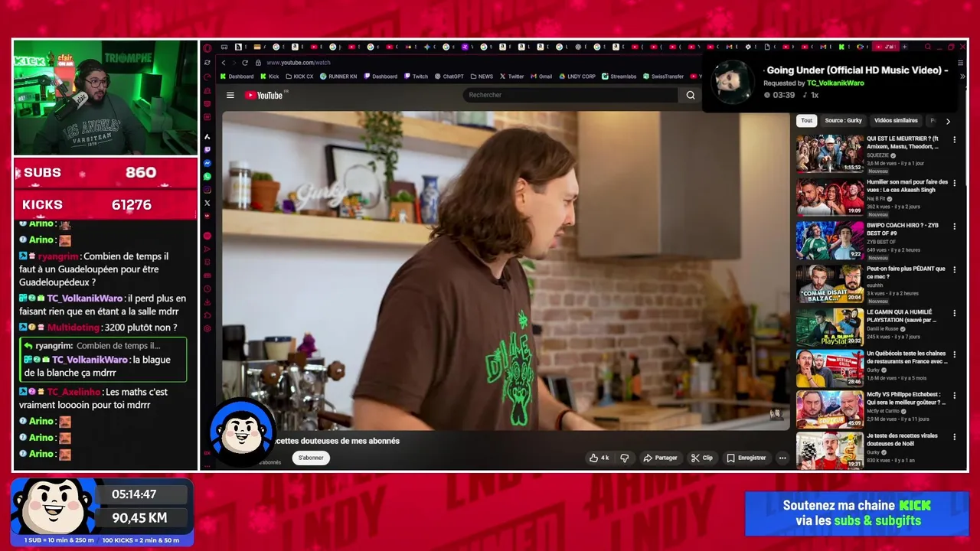Open 'Mcfly VS Philippe Etchebest' thumbnail

click(x=829, y=409)
